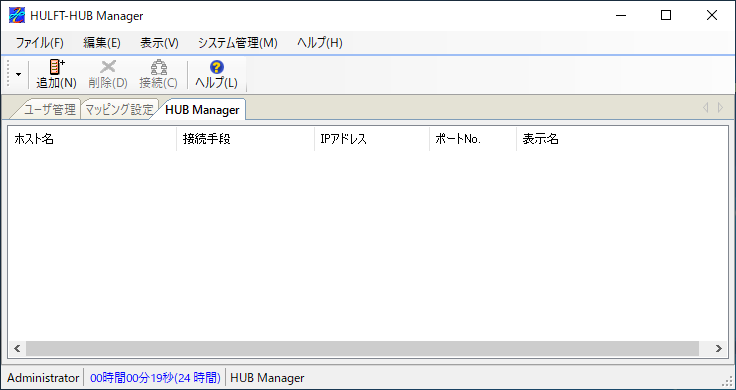Click the 削除(D) delete toolbar icon
This screenshot has width=736, height=390.
[x=108, y=75]
